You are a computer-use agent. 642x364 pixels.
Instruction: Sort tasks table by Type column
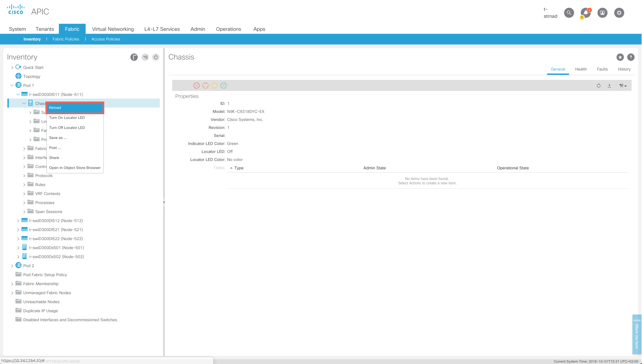click(239, 168)
